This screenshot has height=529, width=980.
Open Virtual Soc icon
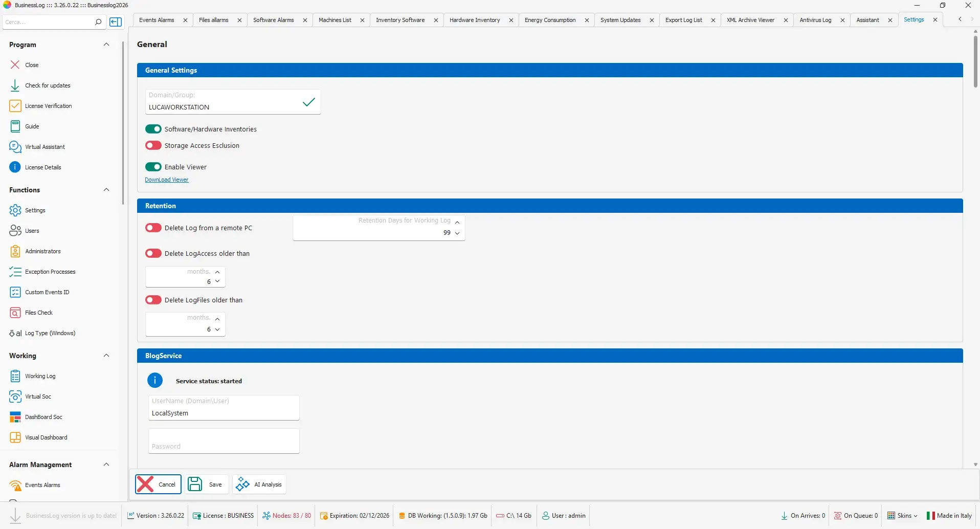click(15, 396)
